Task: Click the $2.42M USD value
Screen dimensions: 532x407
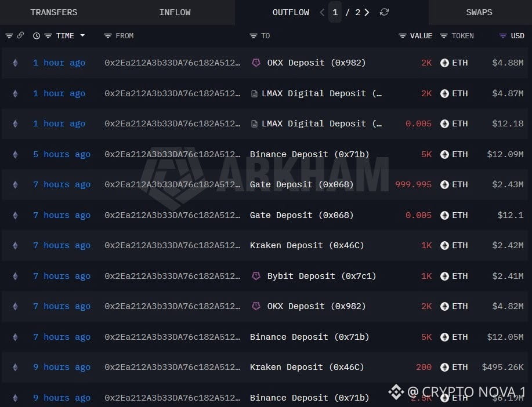Action: [x=508, y=245]
